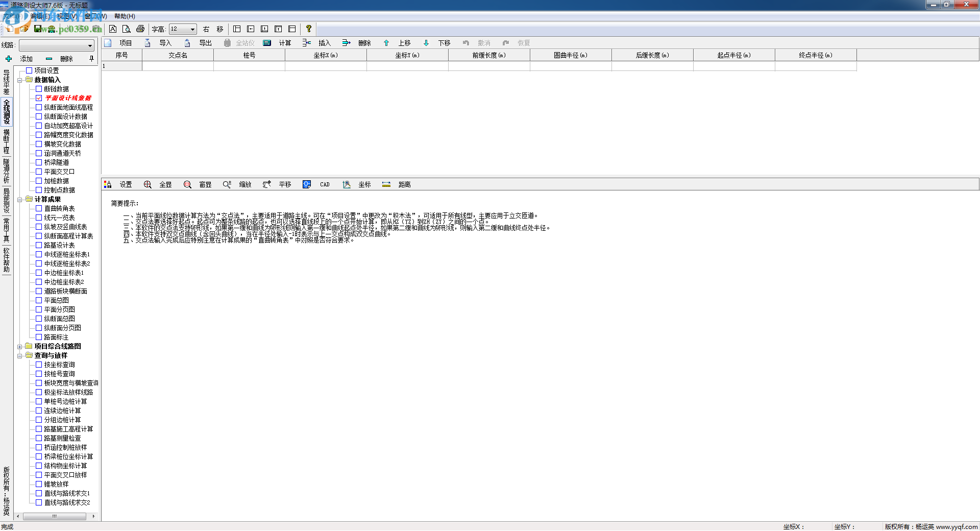Click the tree panel horizontal scrollbar thumb
The width and height of the screenshot is (980, 531).
(x=54, y=516)
